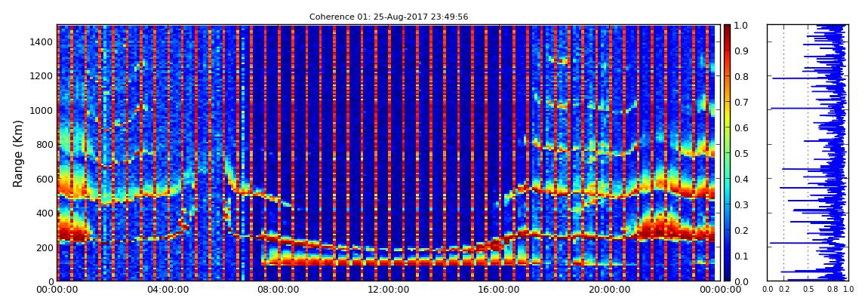Click the 1400 tick label on range axis
The height and width of the screenshot is (307, 868).
pos(42,41)
